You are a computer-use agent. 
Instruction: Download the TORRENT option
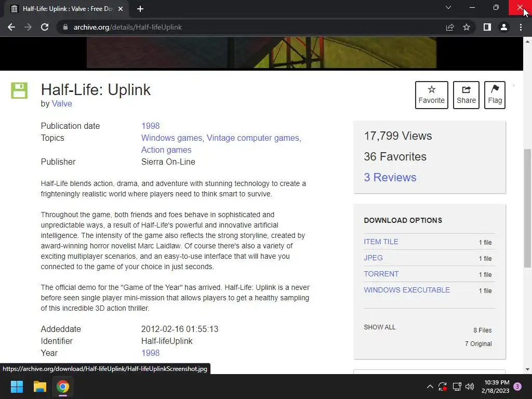click(381, 274)
